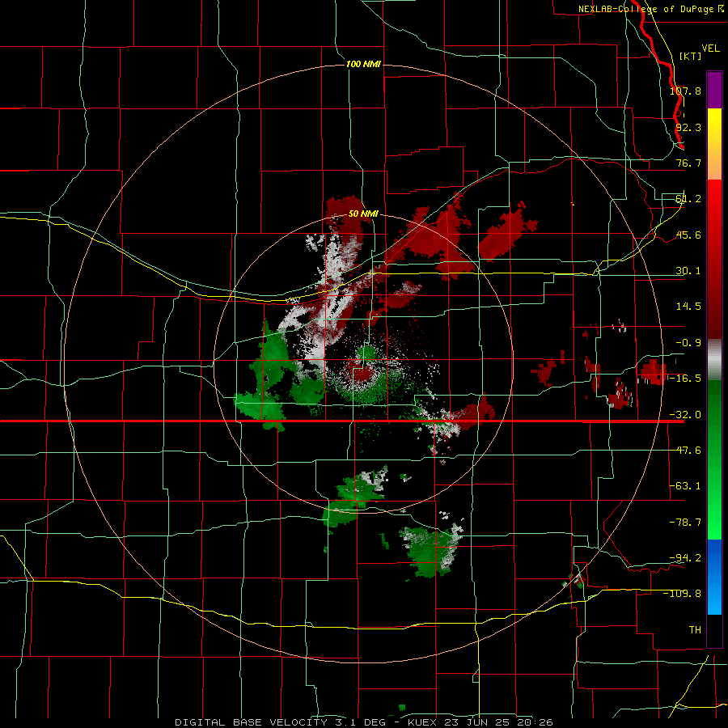
Task: Select the gray near-zero color bar segment
Action: pyautogui.click(x=714, y=360)
